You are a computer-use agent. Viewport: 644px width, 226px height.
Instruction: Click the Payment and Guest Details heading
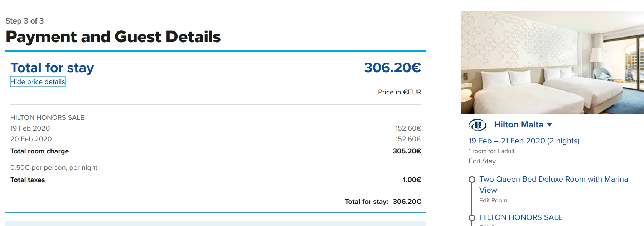113,37
